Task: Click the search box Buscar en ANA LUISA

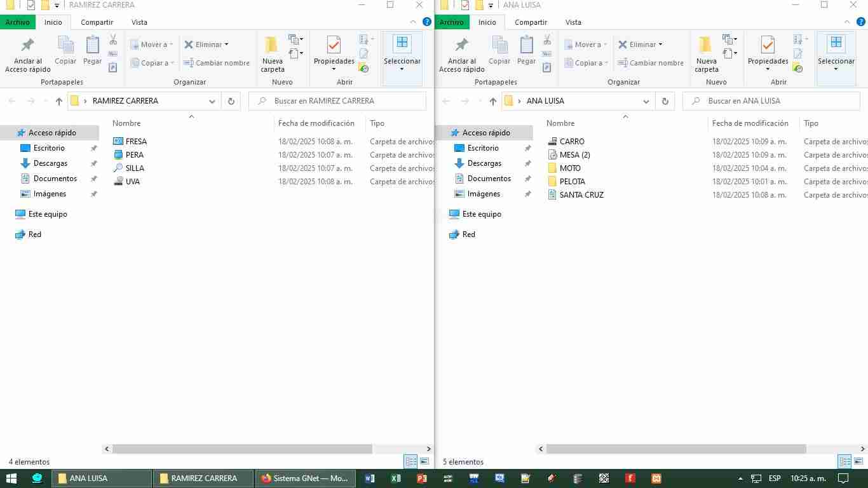Action: click(x=771, y=101)
